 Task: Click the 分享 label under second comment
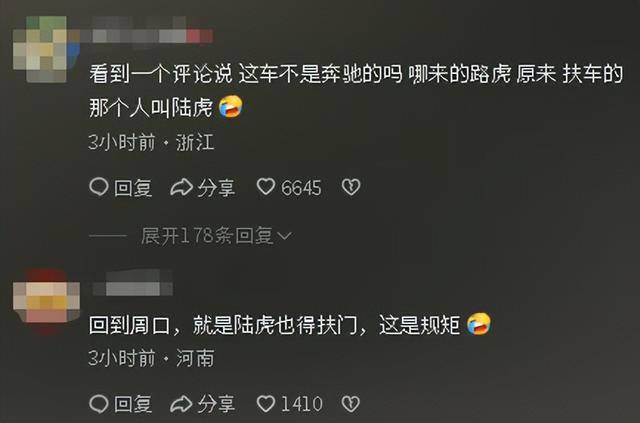tap(216, 404)
